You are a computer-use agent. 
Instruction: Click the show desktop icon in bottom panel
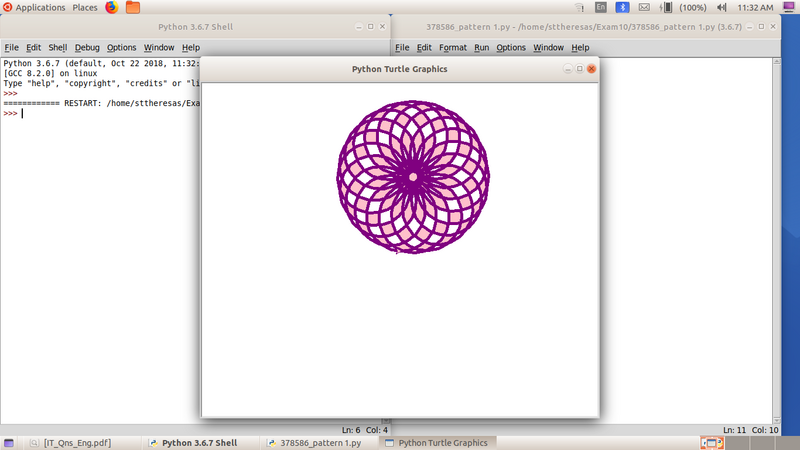(9, 442)
